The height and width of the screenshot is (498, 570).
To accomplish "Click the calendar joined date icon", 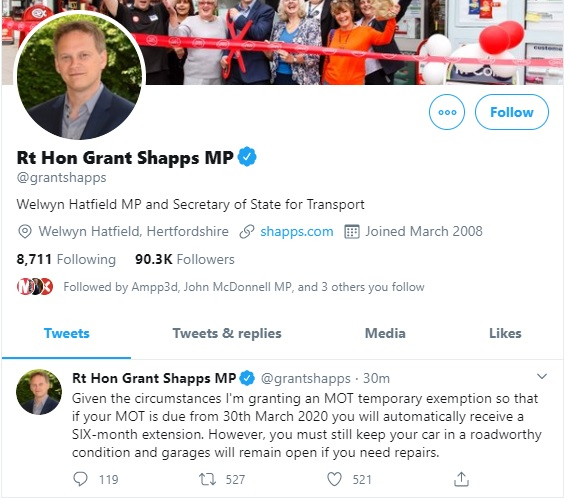I will 352,232.
